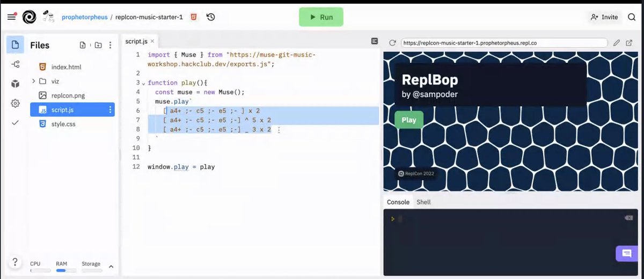Click the HTML5 language badge icon
Viewport: 644px width, 279px height.
[194, 17]
